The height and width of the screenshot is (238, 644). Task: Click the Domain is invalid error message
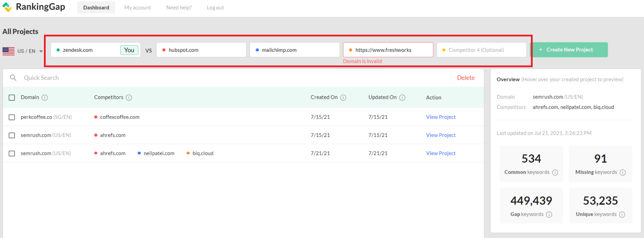(x=362, y=62)
